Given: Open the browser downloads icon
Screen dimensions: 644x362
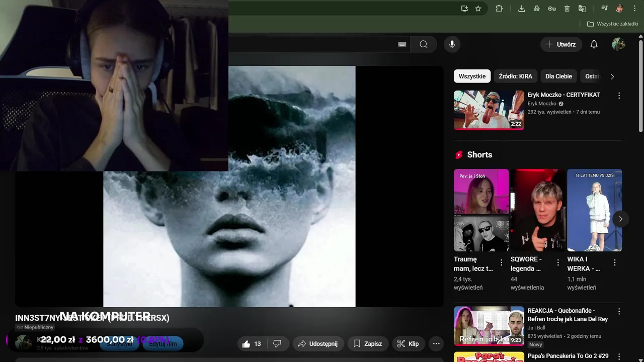Looking at the screenshot, I should click(x=522, y=9).
